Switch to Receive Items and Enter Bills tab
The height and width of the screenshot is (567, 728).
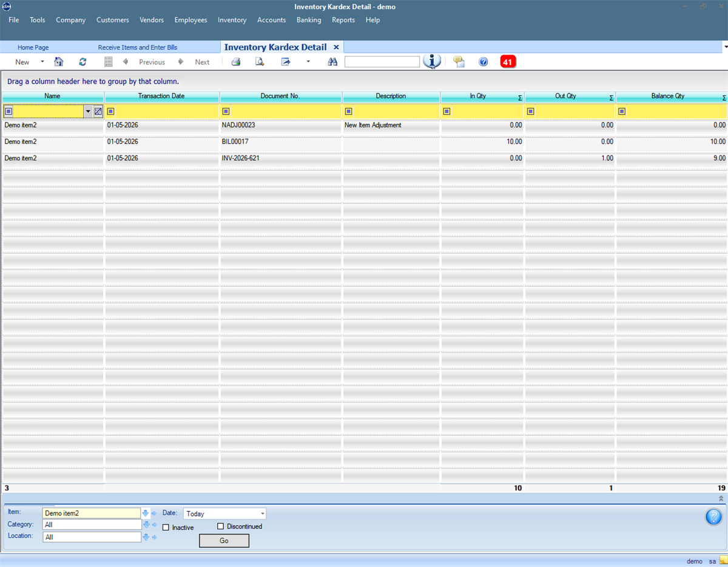pos(138,47)
